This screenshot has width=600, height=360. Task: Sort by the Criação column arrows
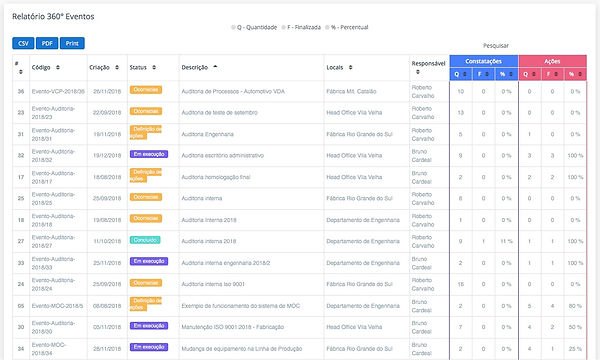coord(117,67)
